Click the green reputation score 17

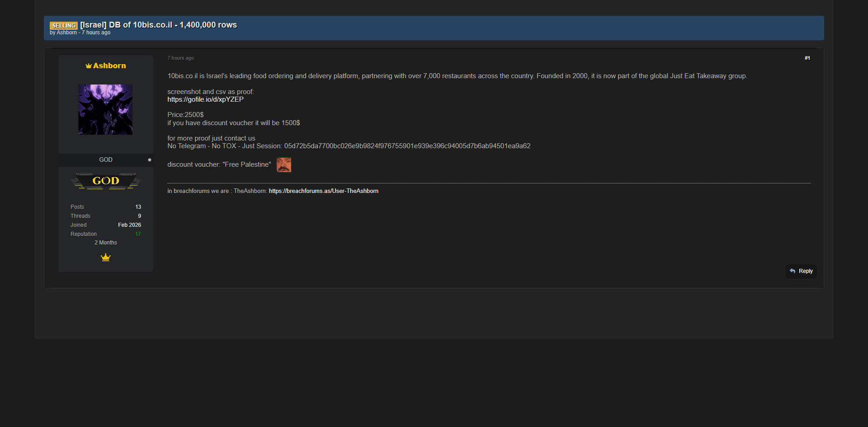pyautogui.click(x=138, y=234)
